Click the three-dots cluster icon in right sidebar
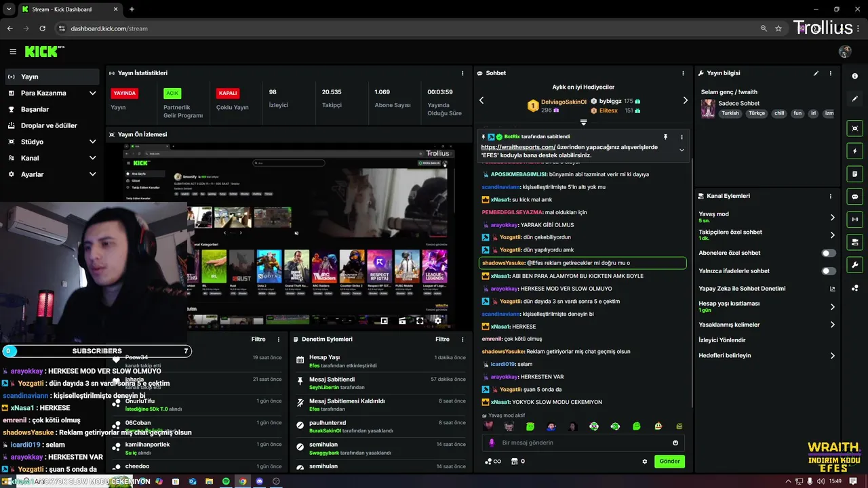 (x=854, y=288)
